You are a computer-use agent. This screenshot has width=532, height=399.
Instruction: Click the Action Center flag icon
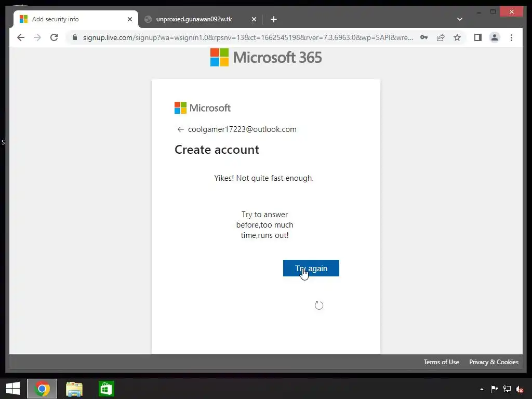point(495,389)
